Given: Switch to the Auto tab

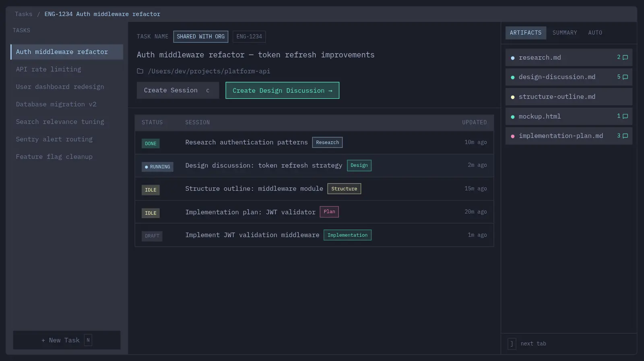Looking at the screenshot, I should (595, 33).
